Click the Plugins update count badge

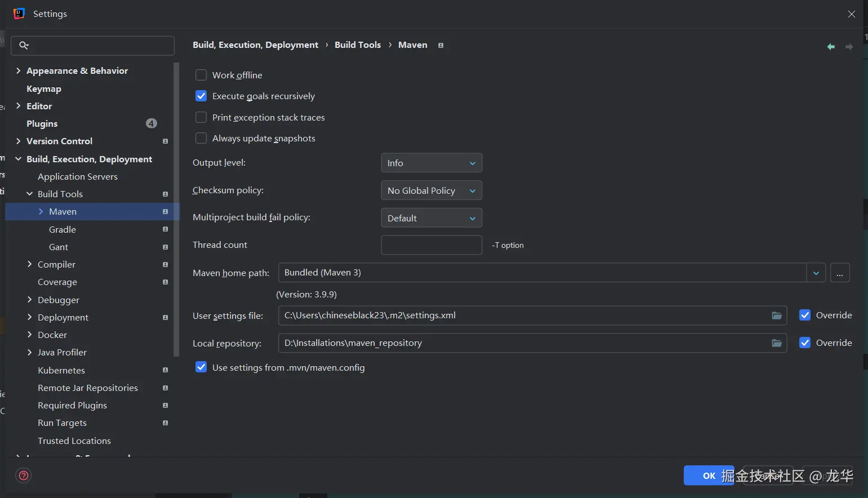(x=152, y=123)
